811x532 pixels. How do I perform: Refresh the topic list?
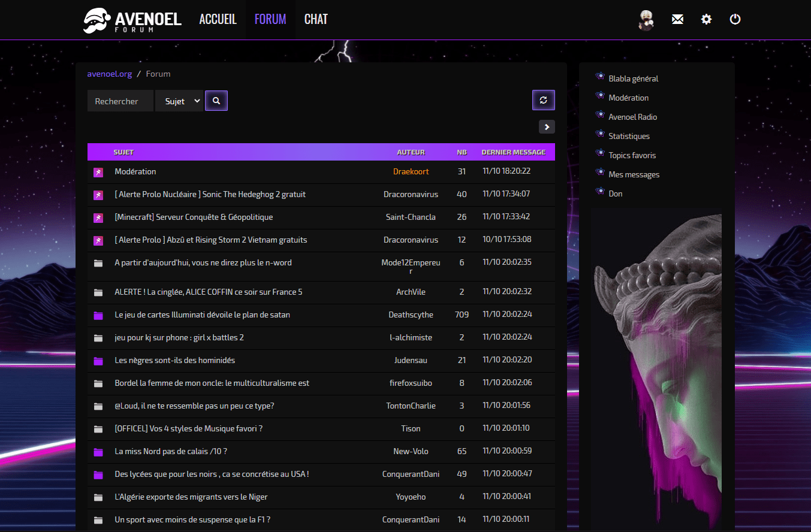(x=544, y=100)
